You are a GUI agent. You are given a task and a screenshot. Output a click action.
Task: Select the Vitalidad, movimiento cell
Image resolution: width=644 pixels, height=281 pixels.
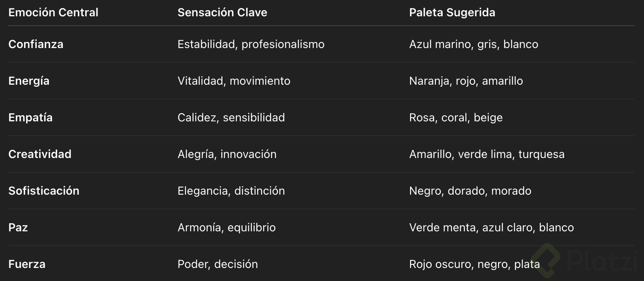point(234,81)
